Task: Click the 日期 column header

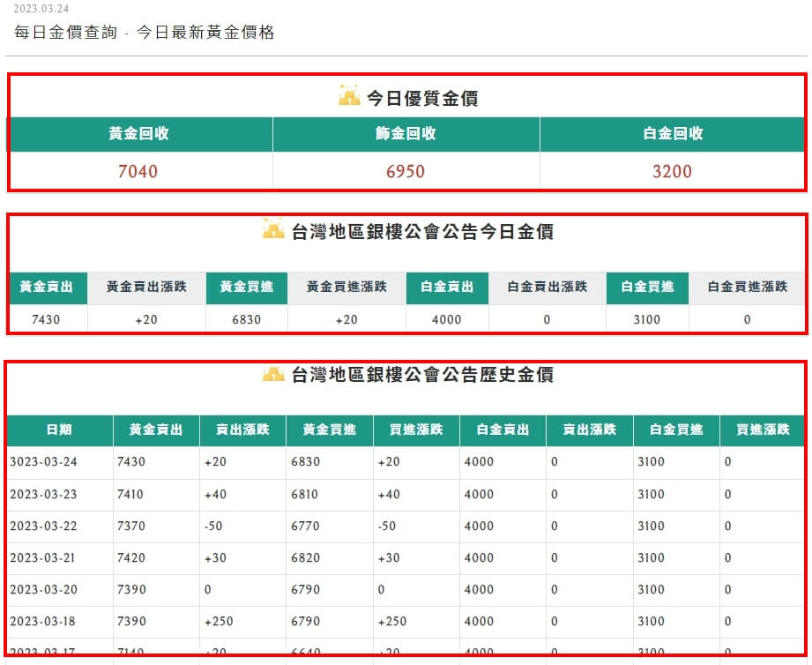Action: [x=60, y=430]
